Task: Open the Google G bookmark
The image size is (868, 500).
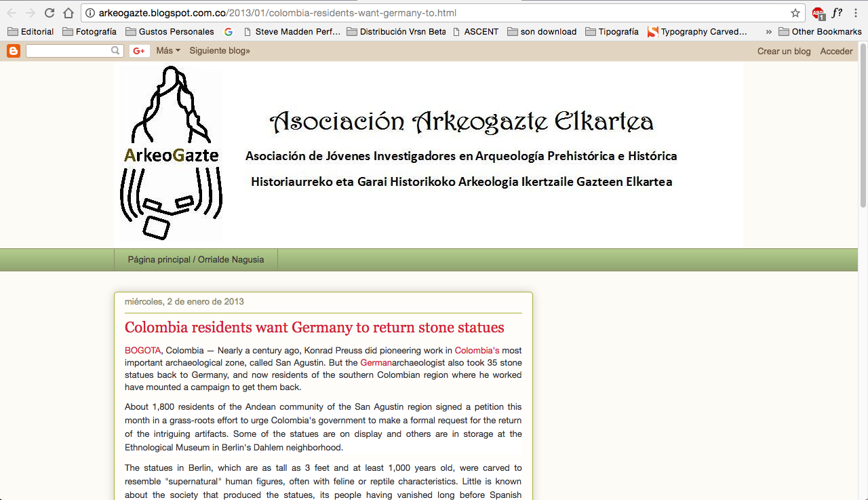Action: click(229, 31)
